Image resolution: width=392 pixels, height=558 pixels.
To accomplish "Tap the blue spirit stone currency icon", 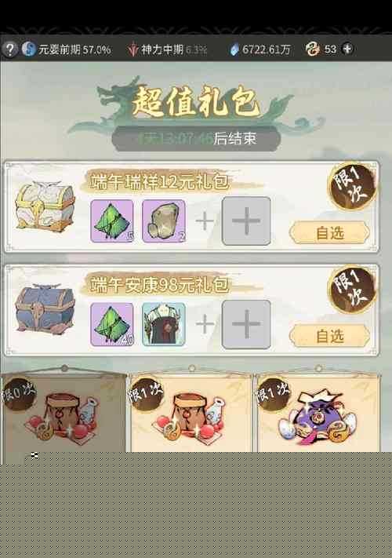I will [x=234, y=49].
